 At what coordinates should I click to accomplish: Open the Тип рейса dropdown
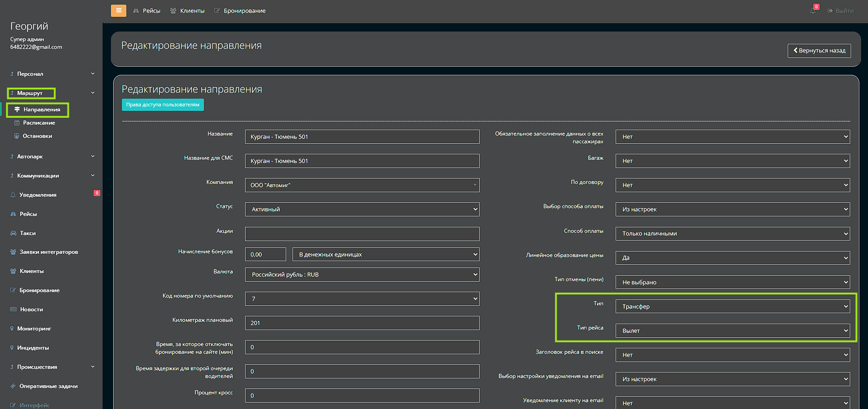pyautogui.click(x=732, y=331)
